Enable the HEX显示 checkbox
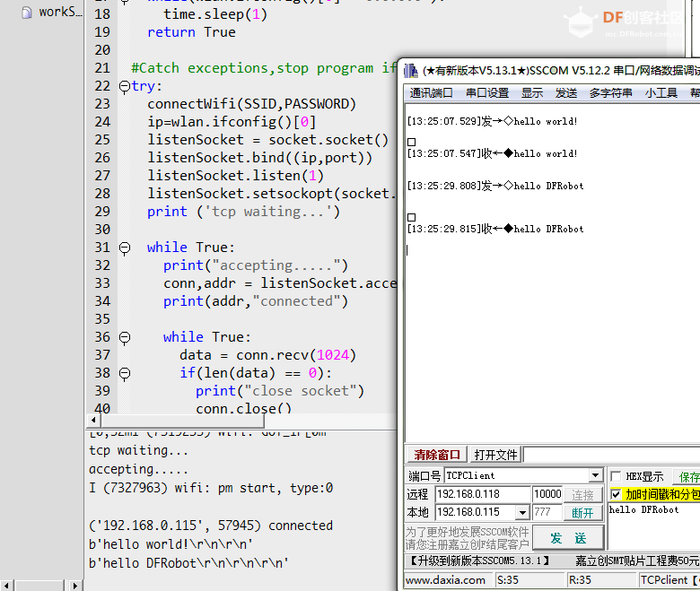This screenshot has height=591, width=700. (616, 476)
